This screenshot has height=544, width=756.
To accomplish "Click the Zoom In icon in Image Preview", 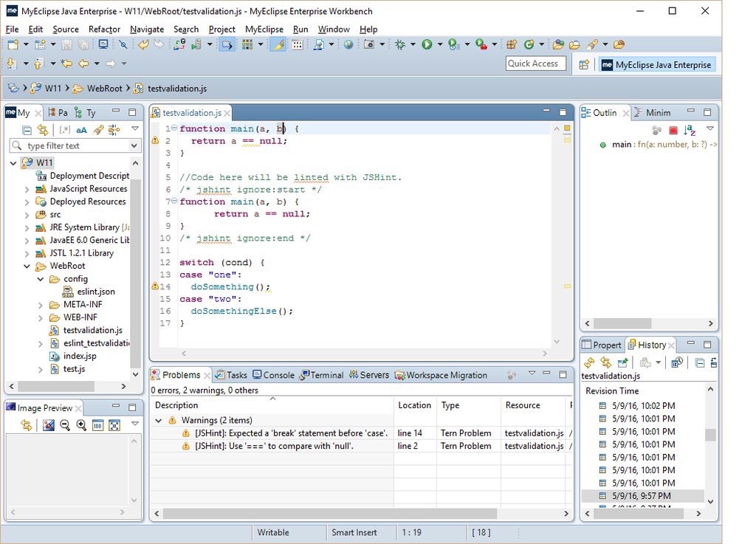I will point(81,425).
